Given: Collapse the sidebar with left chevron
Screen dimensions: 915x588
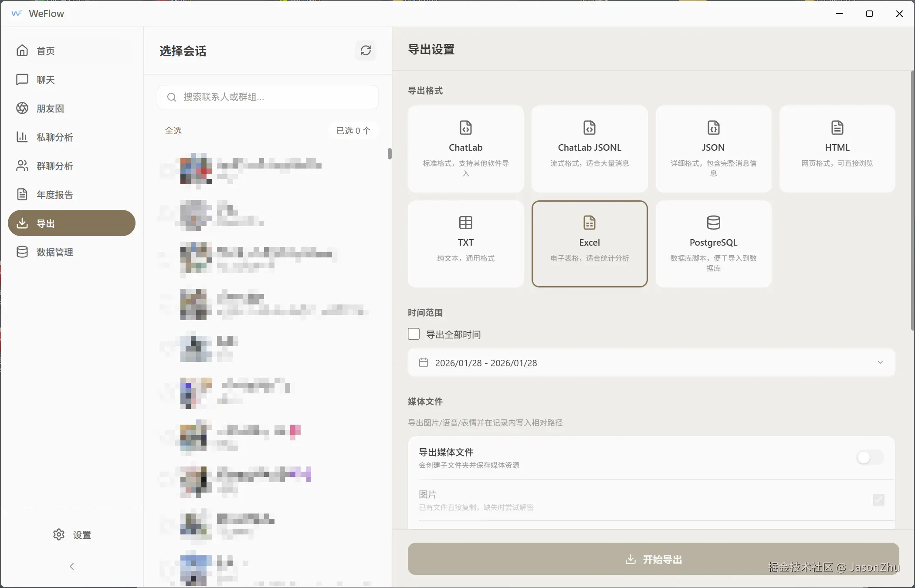Looking at the screenshot, I should (x=72, y=566).
